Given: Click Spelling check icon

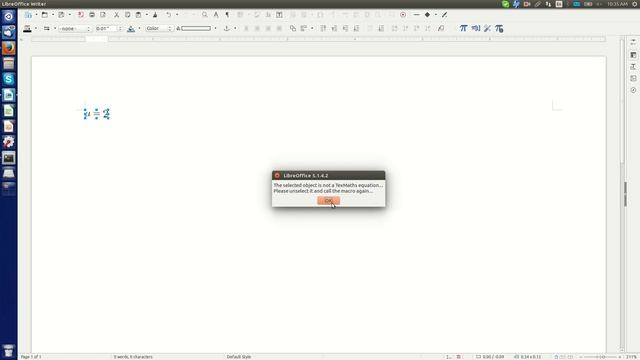Looking at the screenshot, I should pos(216,15).
